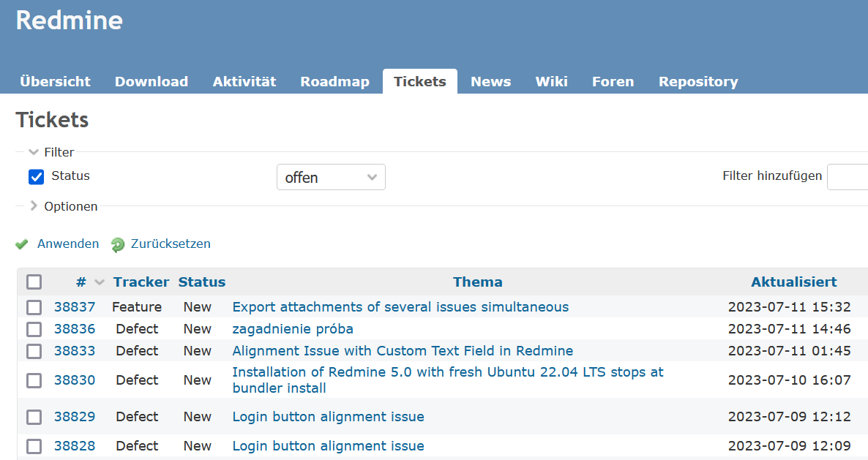This screenshot has height=460, width=868.
Task: Select the Tickets tab
Action: pos(419,81)
